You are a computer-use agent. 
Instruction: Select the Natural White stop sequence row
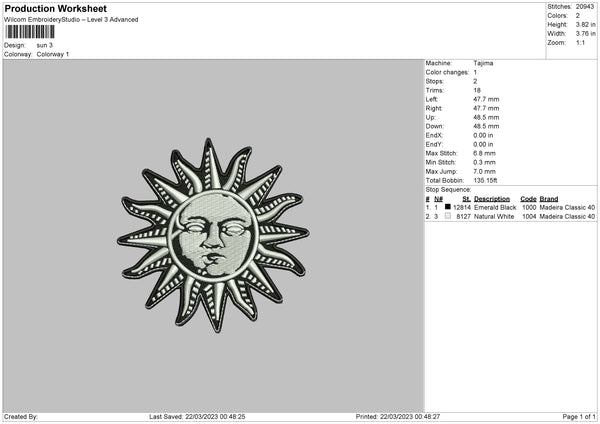(x=510, y=217)
